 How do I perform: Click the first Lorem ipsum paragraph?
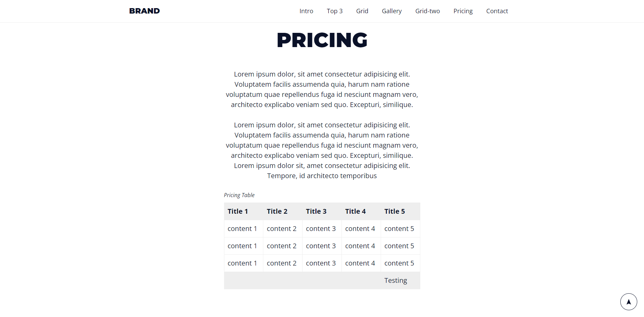321,89
